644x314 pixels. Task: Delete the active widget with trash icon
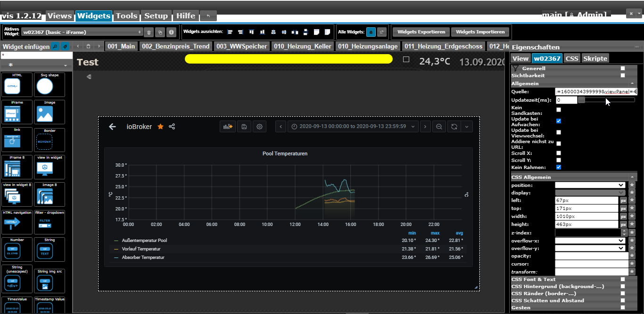pos(149,32)
